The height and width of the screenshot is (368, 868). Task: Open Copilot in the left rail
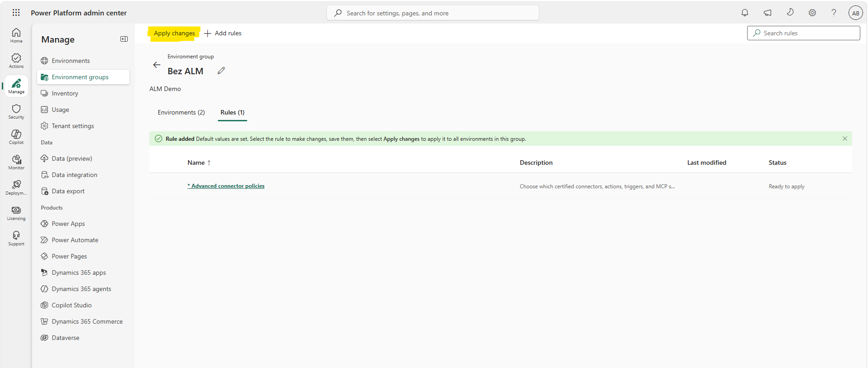tap(16, 137)
